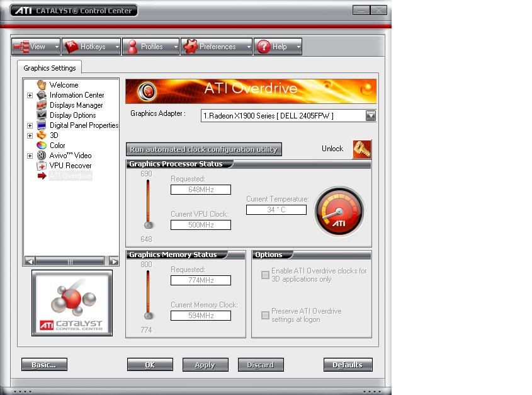This screenshot has height=395, width=532.
Task: Open Display Options in the tree
Action: click(x=72, y=115)
